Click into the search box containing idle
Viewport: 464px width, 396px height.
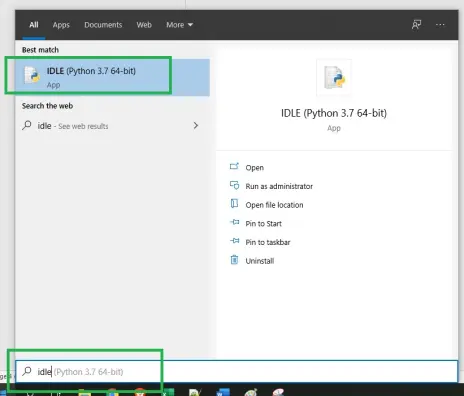pyautogui.click(x=237, y=371)
